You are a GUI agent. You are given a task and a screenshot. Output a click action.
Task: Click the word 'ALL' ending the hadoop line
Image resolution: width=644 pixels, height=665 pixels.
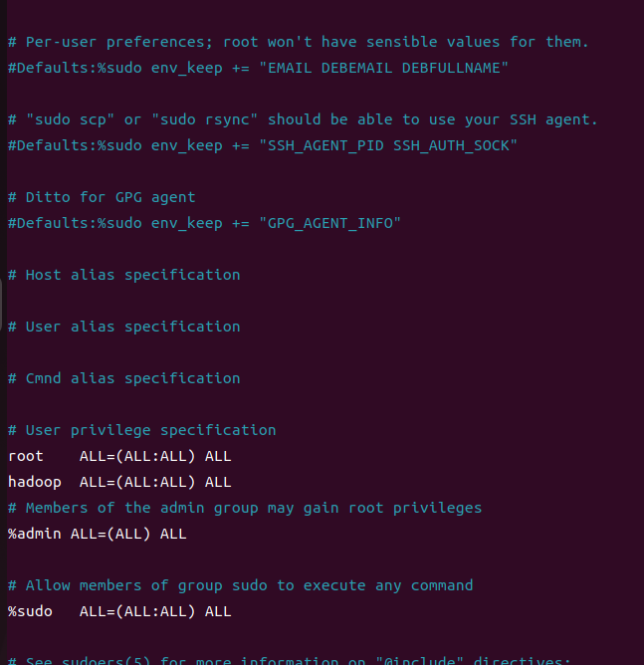(x=218, y=482)
